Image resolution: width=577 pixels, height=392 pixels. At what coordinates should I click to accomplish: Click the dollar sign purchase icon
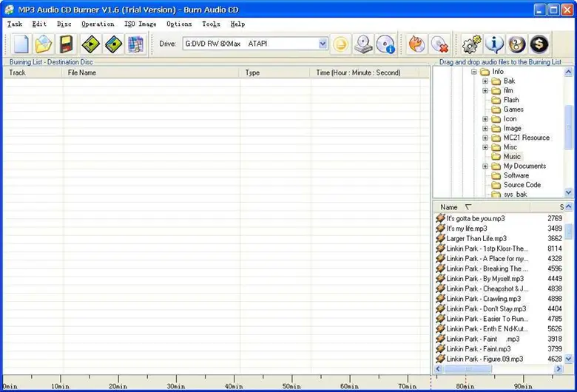click(539, 44)
